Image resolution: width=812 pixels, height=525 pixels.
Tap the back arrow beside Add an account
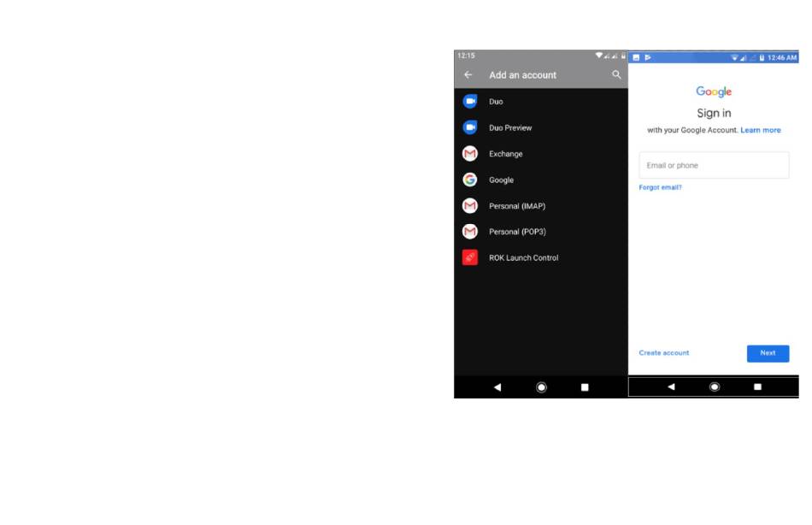coord(468,75)
